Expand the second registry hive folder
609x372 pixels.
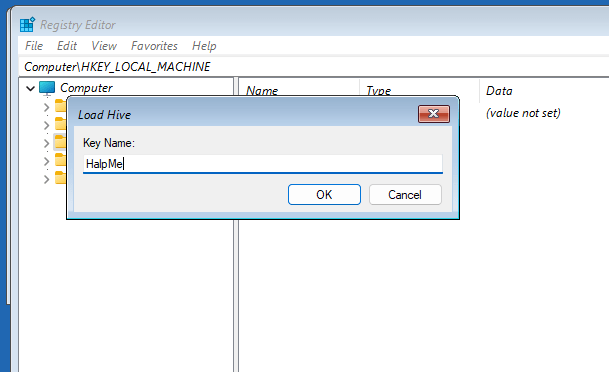tap(47, 125)
